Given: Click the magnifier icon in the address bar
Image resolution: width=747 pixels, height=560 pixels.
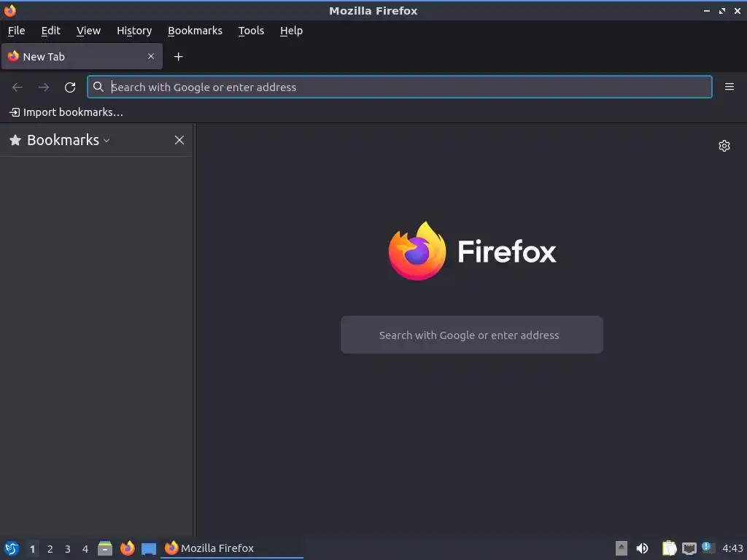Looking at the screenshot, I should [98, 87].
